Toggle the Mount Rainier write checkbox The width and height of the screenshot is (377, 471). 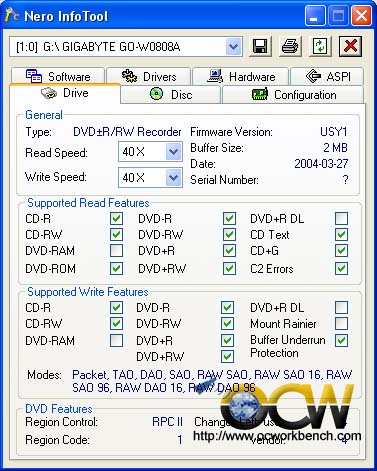[x=341, y=323]
